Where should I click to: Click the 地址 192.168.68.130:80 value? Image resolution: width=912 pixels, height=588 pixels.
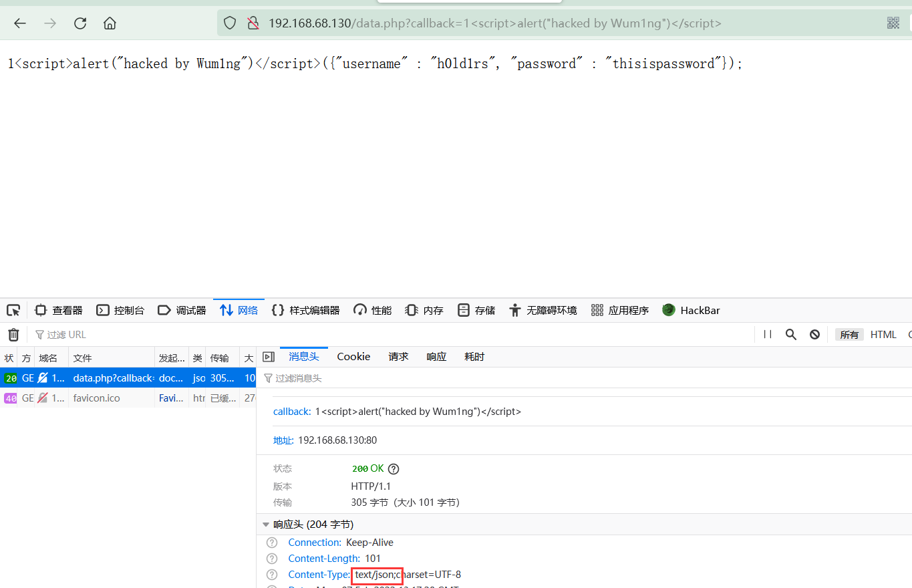337,440
